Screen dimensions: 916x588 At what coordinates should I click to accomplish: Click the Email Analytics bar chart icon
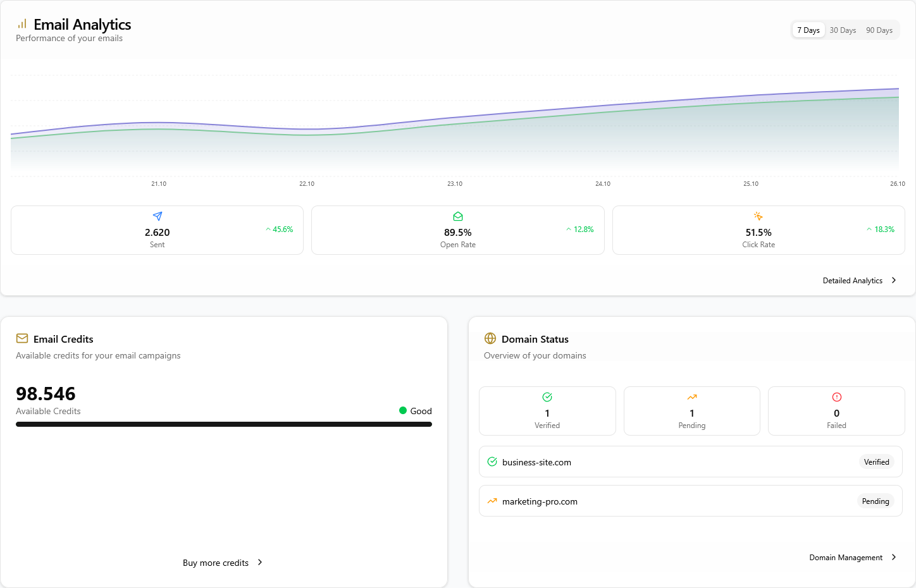coord(22,24)
